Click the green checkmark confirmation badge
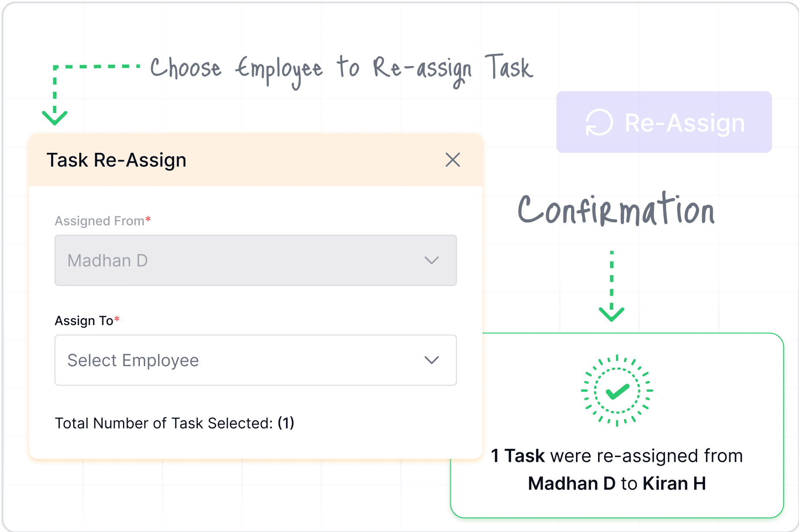 point(617,391)
